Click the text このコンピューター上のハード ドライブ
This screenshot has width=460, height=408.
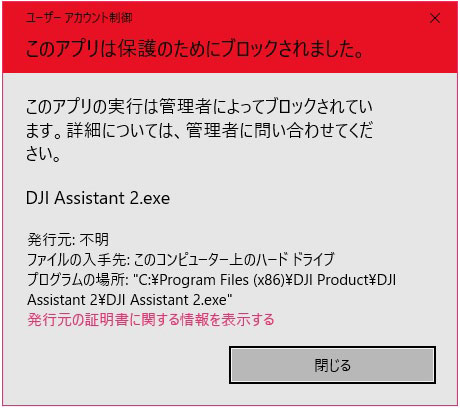(x=234, y=259)
